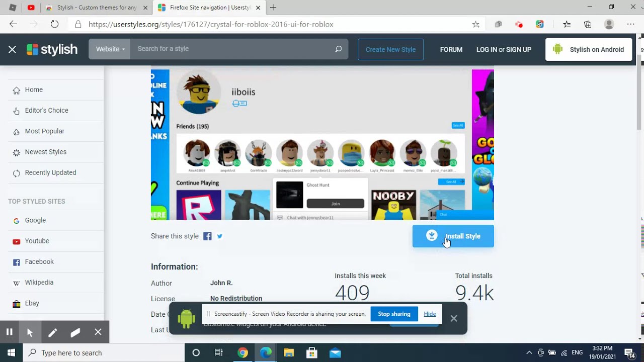Open Chrome from the taskbar
The image size is (644, 362).
pyautogui.click(x=243, y=353)
